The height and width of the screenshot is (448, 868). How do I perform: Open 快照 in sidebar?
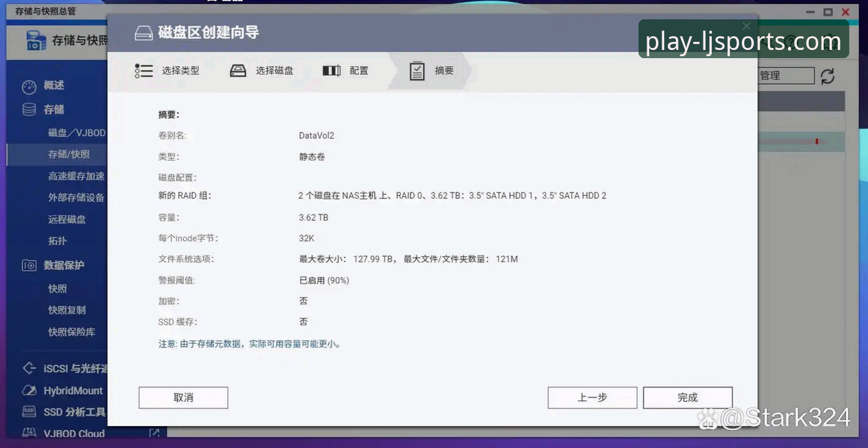click(x=58, y=289)
